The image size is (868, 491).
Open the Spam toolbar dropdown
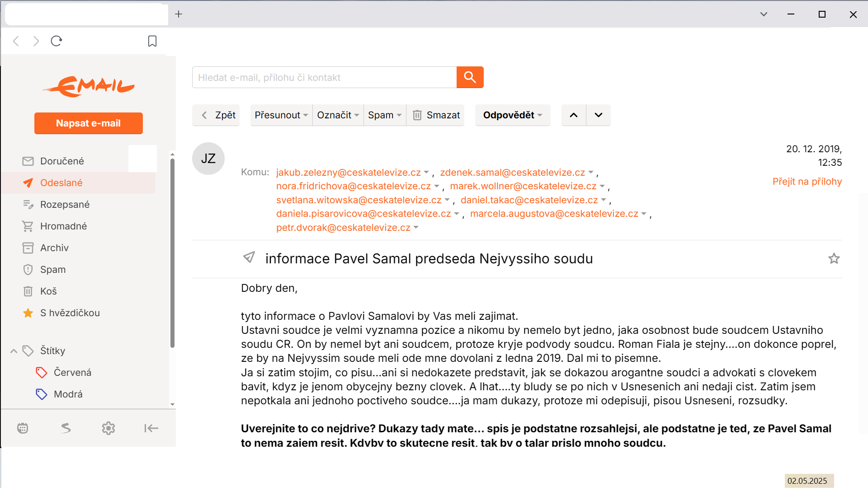point(385,115)
